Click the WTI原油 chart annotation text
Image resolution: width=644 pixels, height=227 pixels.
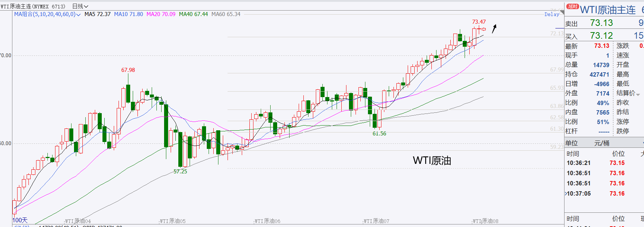click(x=432, y=161)
